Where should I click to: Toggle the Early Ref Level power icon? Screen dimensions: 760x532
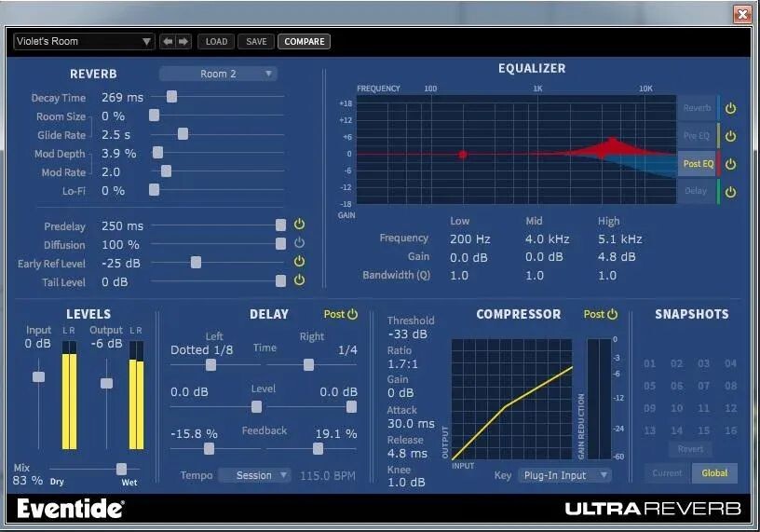tap(300, 262)
